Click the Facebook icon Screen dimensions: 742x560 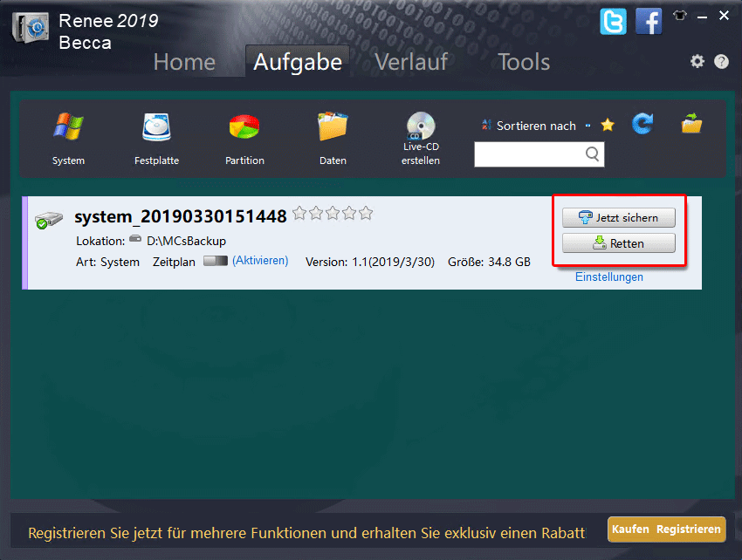(x=649, y=22)
